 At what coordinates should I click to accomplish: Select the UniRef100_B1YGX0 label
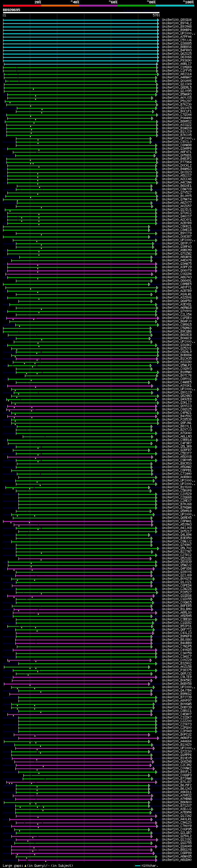pyautogui.click(x=176, y=487)
